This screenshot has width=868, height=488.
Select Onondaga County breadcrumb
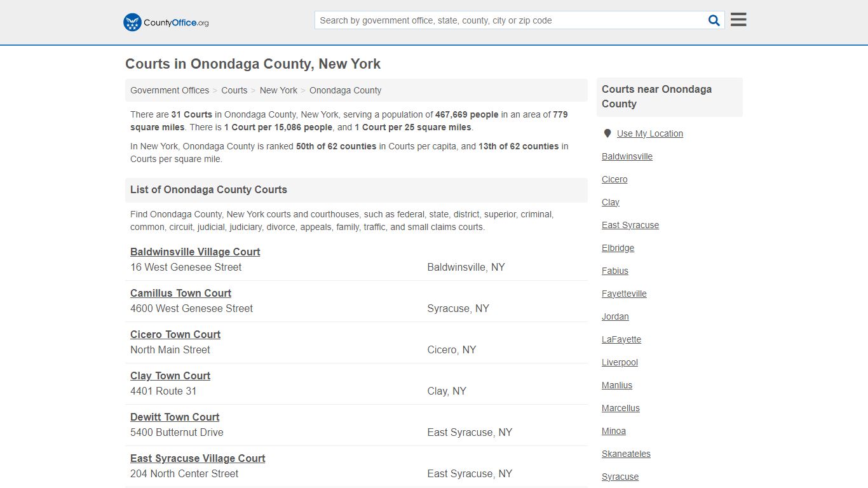tap(345, 90)
